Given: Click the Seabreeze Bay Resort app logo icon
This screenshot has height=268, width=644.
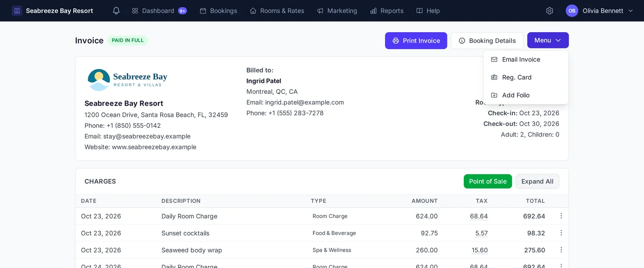Looking at the screenshot, I should click(17, 11).
